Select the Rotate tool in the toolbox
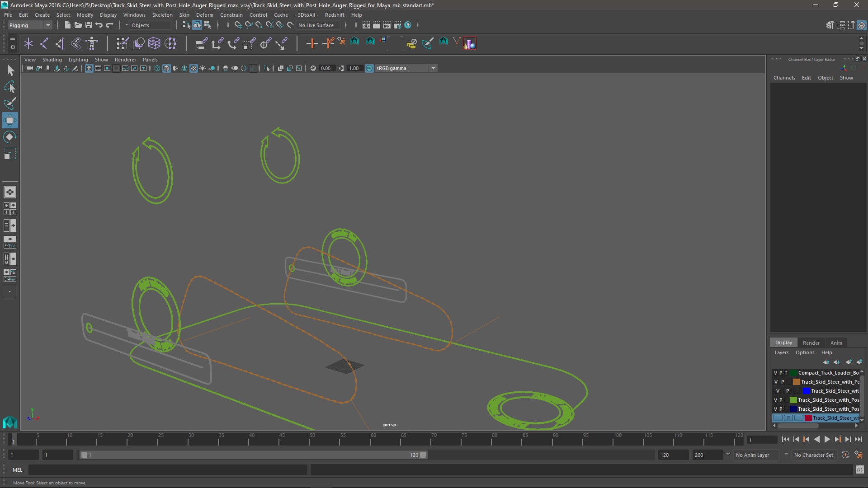Screen dimensions: 868x488 coord(10,137)
